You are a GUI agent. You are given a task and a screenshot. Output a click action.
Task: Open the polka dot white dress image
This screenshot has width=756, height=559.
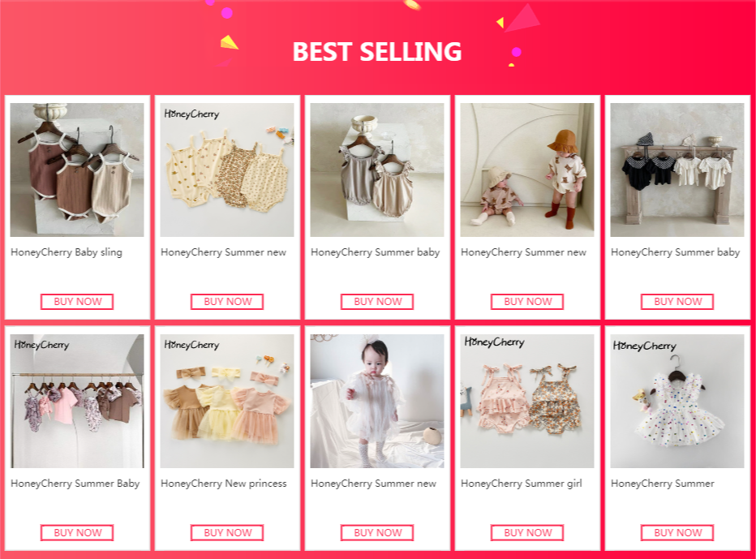pyautogui.click(x=677, y=401)
